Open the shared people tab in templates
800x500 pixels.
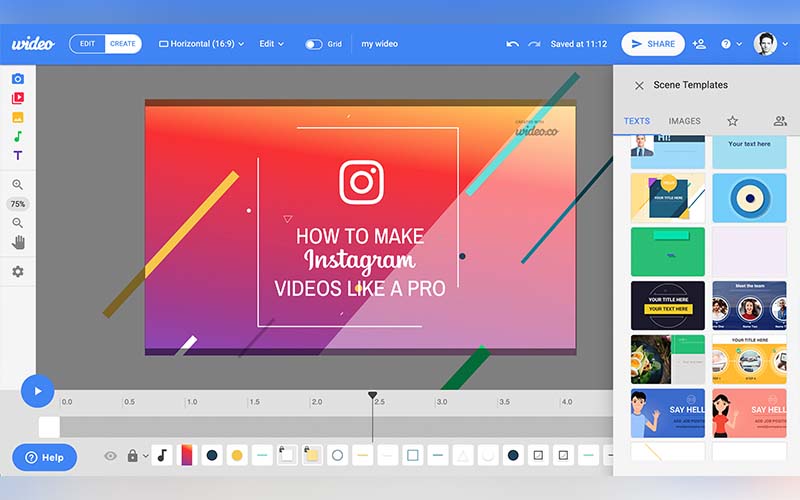tap(780, 121)
